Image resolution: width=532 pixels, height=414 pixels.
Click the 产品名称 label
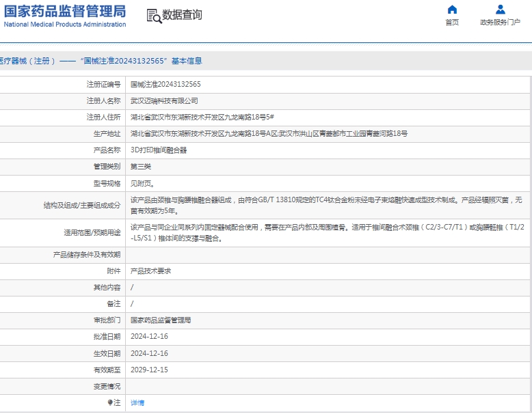[x=107, y=150]
